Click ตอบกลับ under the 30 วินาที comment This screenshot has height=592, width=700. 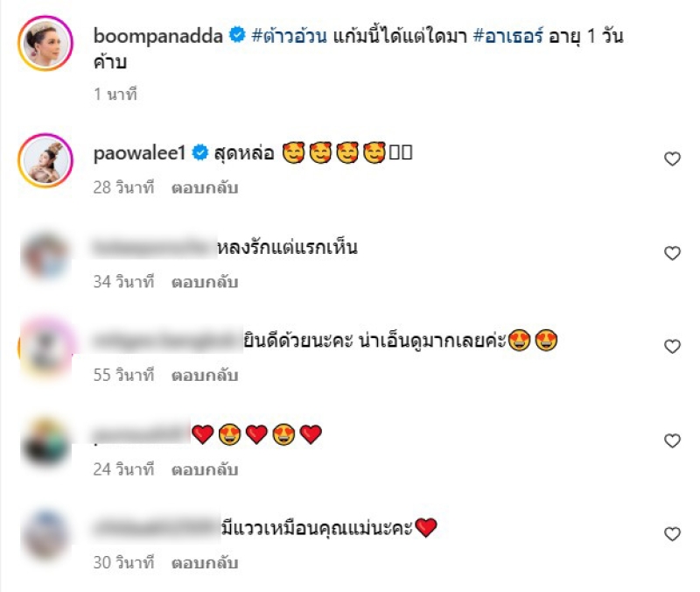[205, 562]
